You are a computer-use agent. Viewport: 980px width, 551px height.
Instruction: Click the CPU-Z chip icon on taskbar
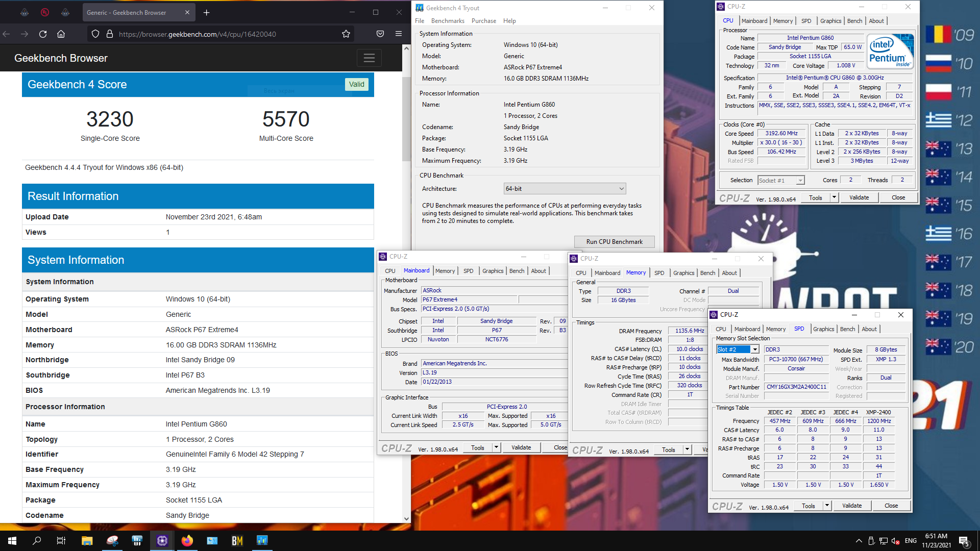[x=162, y=541]
